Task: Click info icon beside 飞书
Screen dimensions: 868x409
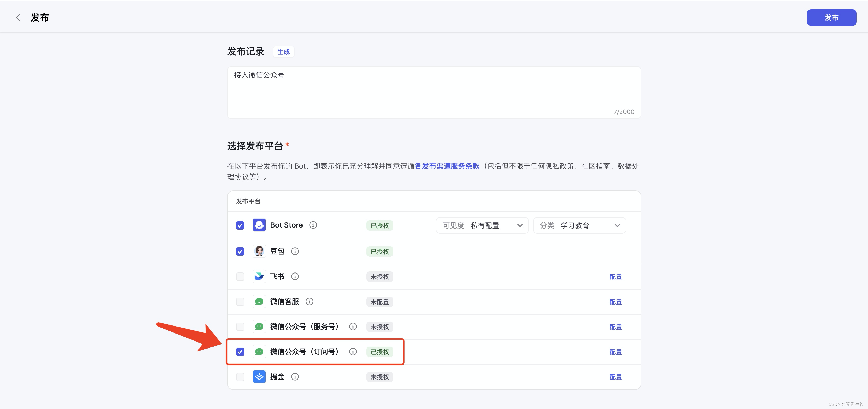Action: point(295,276)
